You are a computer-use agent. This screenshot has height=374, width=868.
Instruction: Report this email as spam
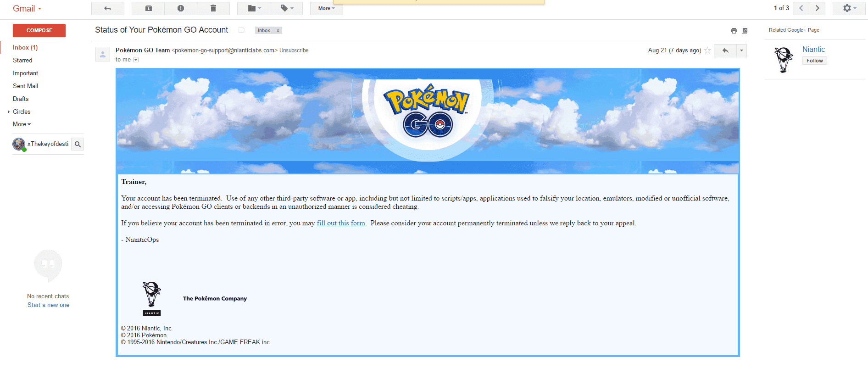coord(181,8)
